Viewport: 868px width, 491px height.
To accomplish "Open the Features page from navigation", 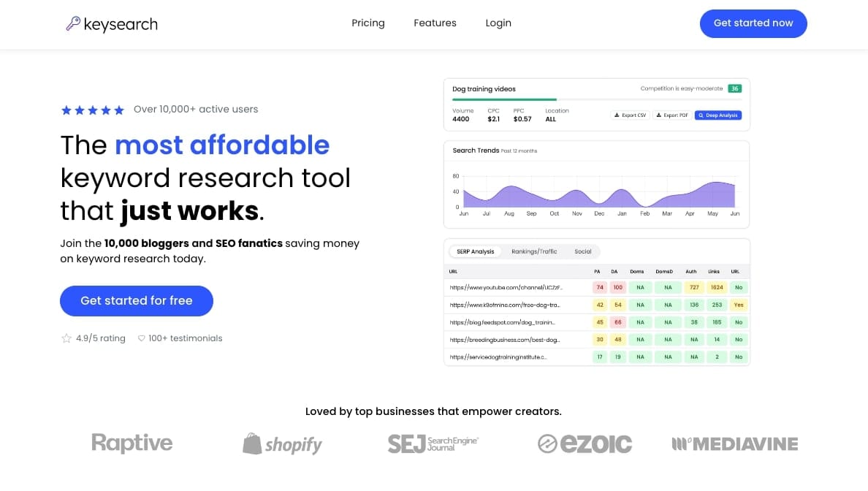I will 435,23.
